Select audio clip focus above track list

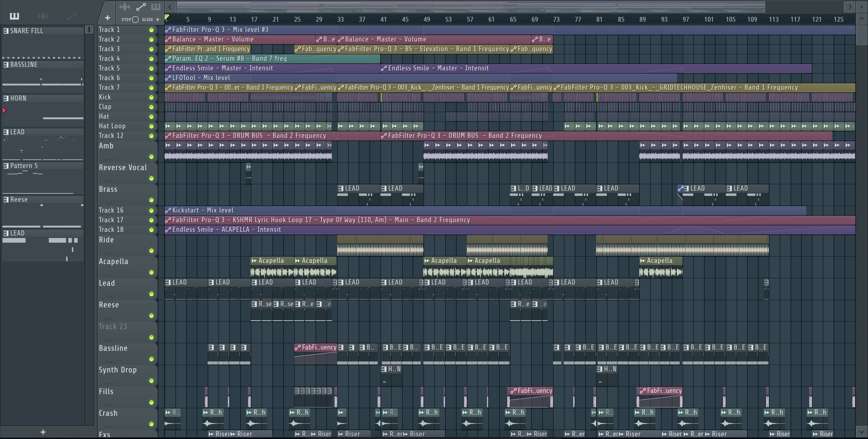124,7
